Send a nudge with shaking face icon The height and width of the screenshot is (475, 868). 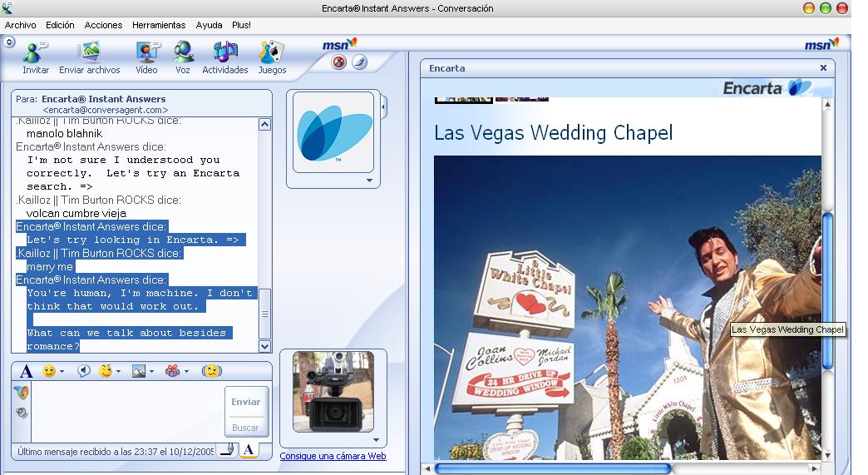(211, 371)
